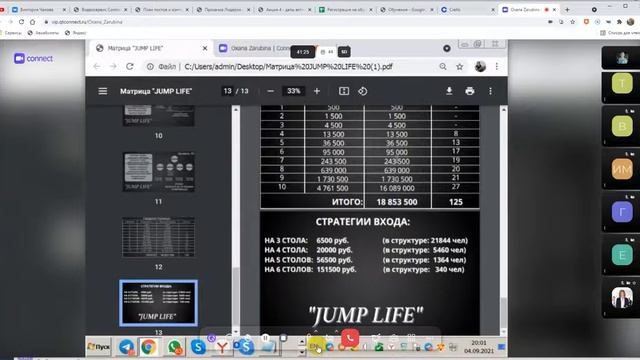Reload the outer Connect page
Screen dimensions: 640x360
21,22
